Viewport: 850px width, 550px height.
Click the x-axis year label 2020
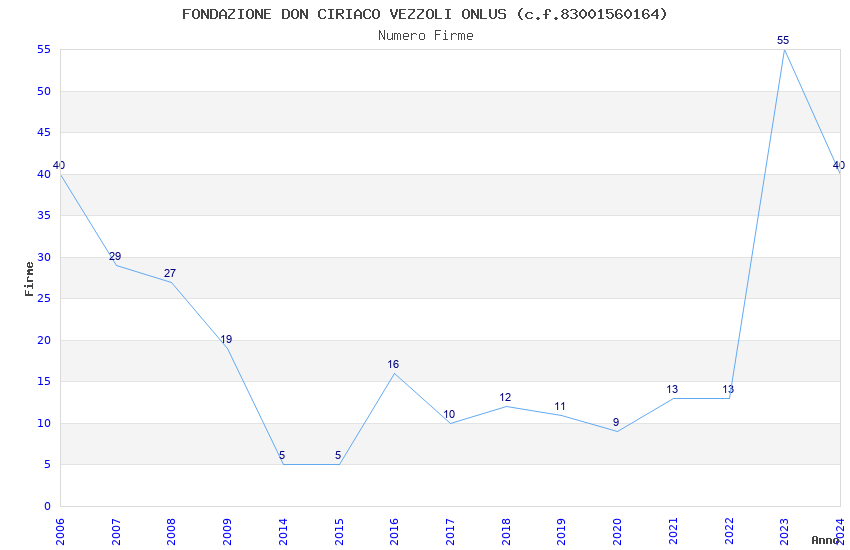tap(617, 531)
